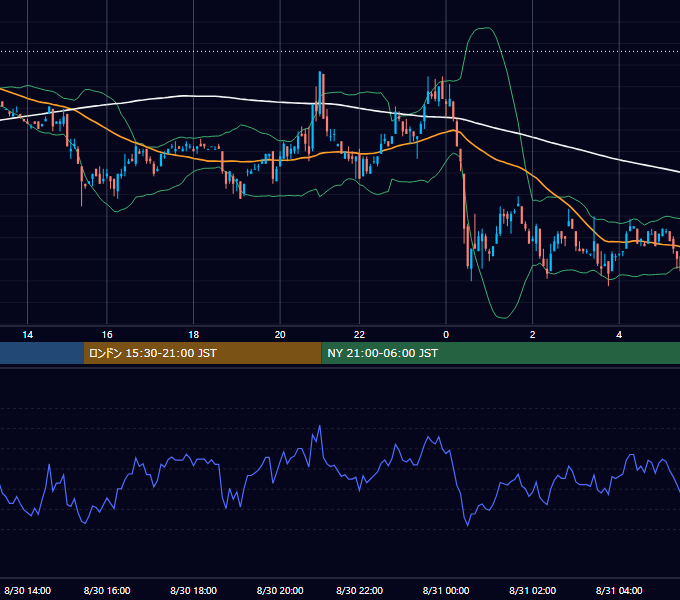Screen dimensions: 680x600
Task: Click the 16 hour axis label
Action: pyautogui.click(x=107, y=335)
